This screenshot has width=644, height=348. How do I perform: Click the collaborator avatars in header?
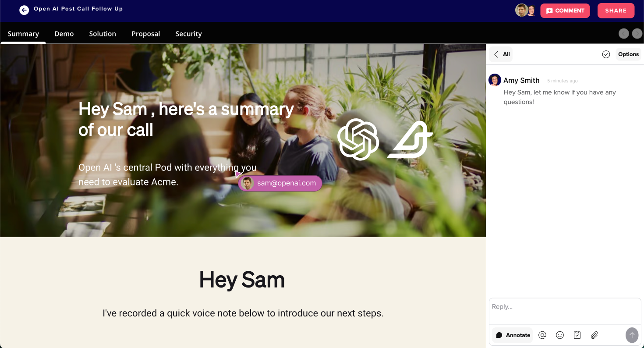click(526, 10)
